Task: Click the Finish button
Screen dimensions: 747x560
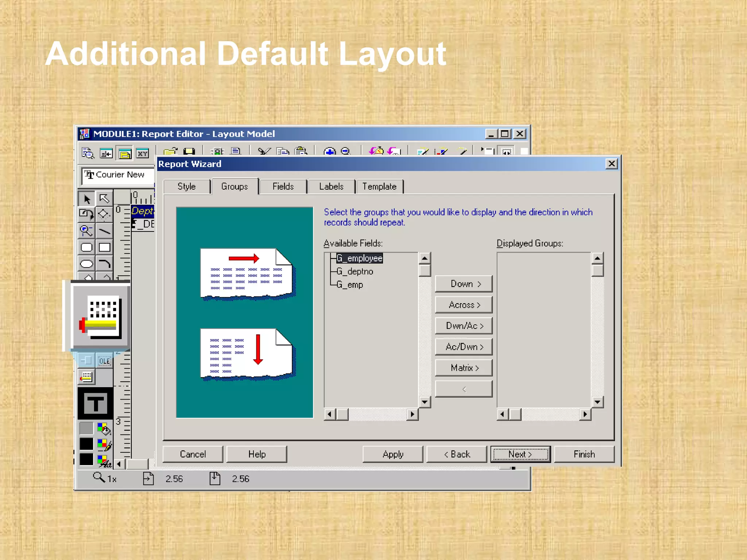Action: click(x=584, y=454)
